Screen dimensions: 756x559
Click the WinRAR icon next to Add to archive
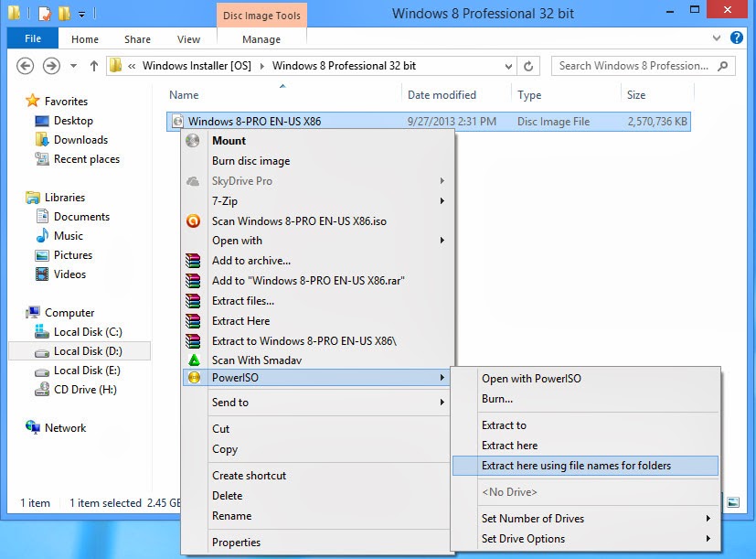point(193,261)
